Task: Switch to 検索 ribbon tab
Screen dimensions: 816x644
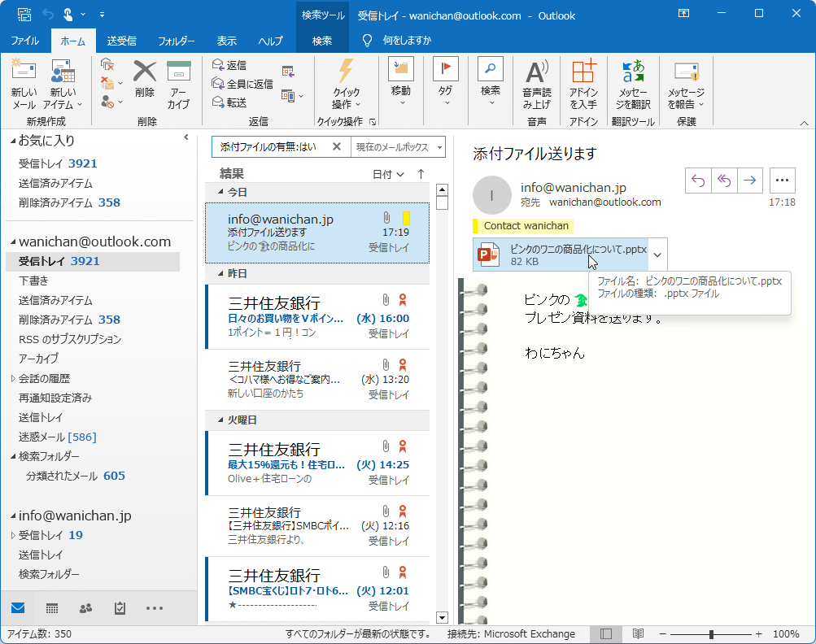Action: (x=322, y=41)
